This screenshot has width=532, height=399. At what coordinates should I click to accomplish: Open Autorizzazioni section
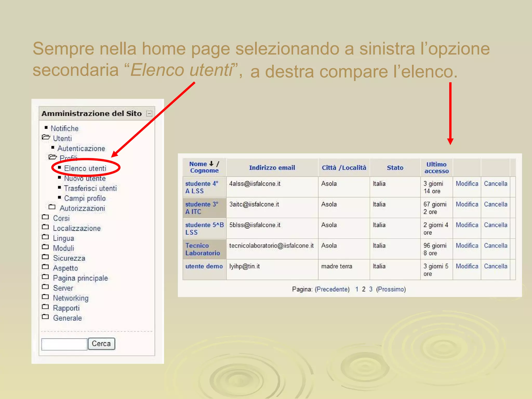point(82,208)
